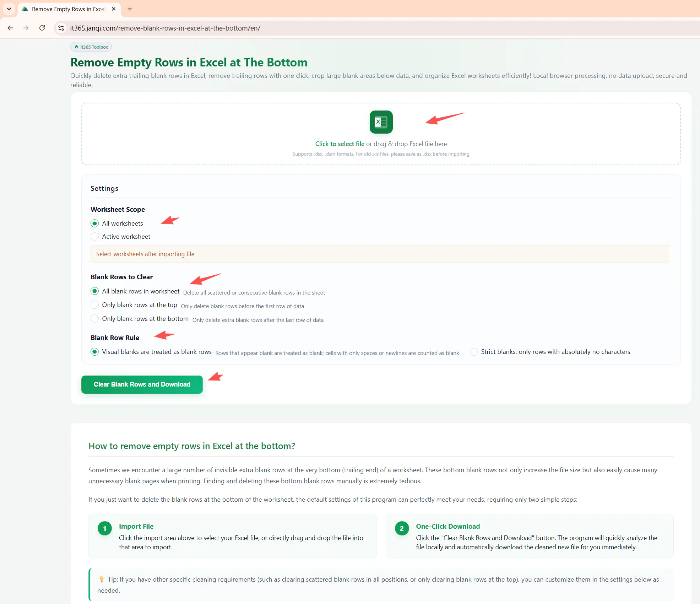Click 'Select worksheets after importing file' notice

pos(379,254)
